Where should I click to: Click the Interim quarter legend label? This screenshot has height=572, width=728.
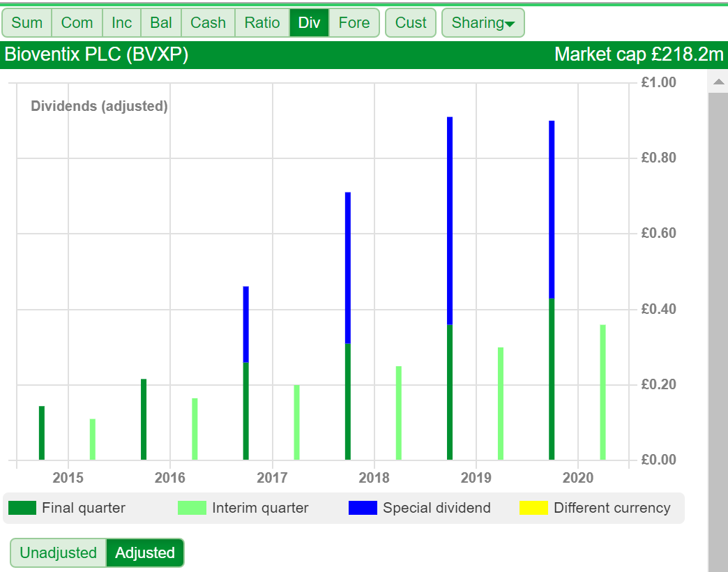(x=260, y=508)
